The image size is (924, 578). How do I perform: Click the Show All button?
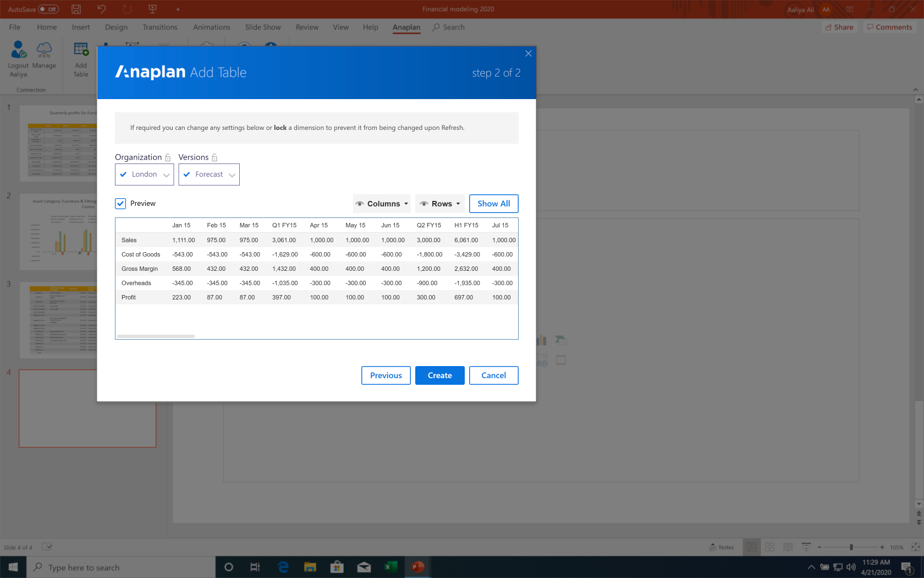point(494,204)
